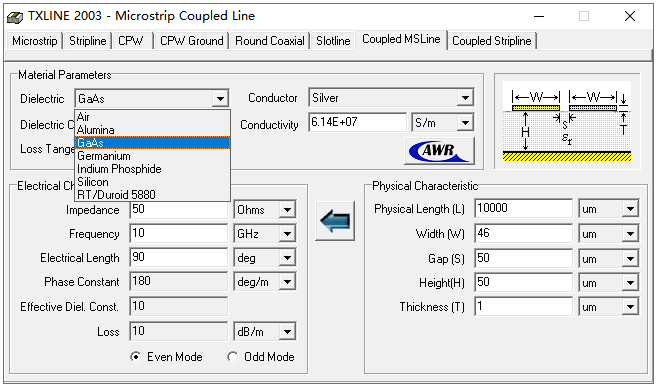Click the Thickness (T) input field

click(x=523, y=307)
